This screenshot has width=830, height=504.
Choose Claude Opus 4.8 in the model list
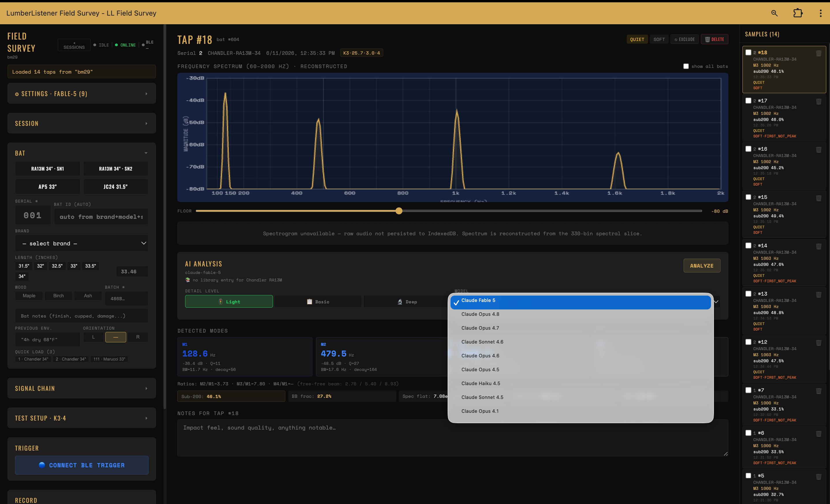pyautogui.click(x=580, y=314)
